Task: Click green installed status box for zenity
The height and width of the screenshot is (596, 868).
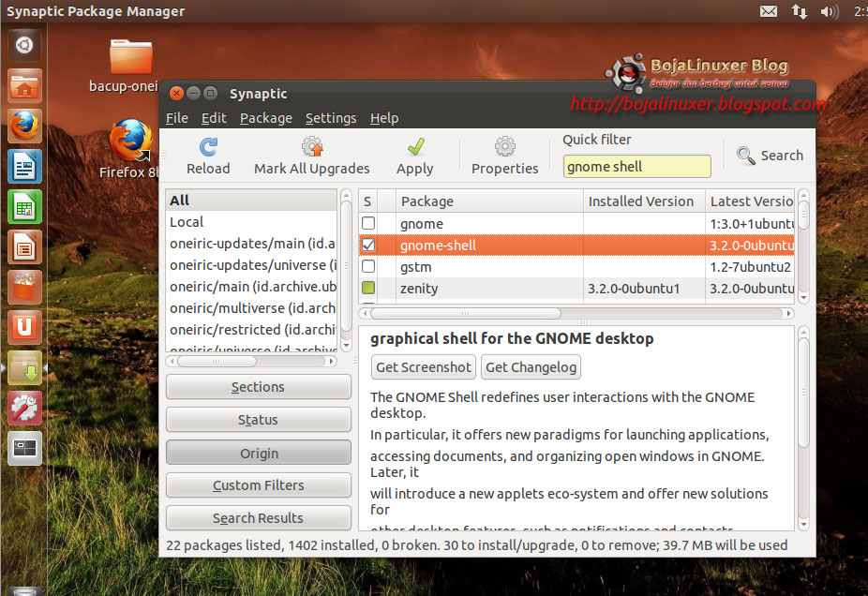Action: click(x=368, y=288)
